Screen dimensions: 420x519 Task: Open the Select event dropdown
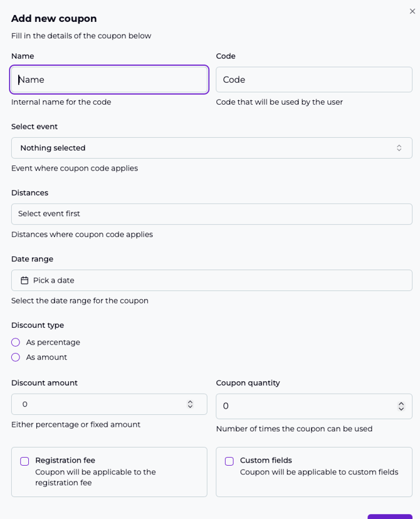(x=211, y=148)
